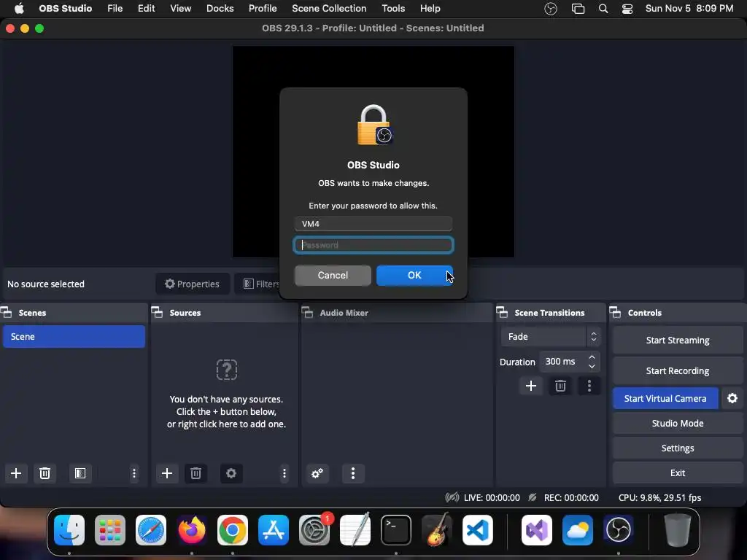The image size is (747, 560).
Task: Focus the Password input field
Action: click(373, 245)
